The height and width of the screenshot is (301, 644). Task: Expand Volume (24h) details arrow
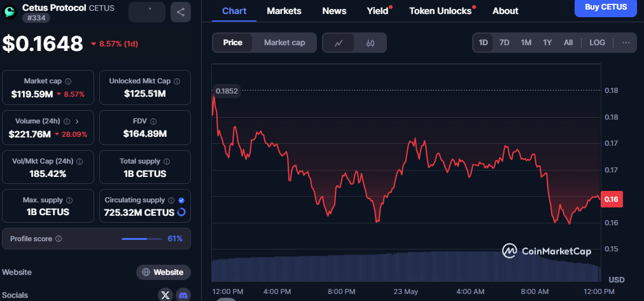tap(77, 122)
